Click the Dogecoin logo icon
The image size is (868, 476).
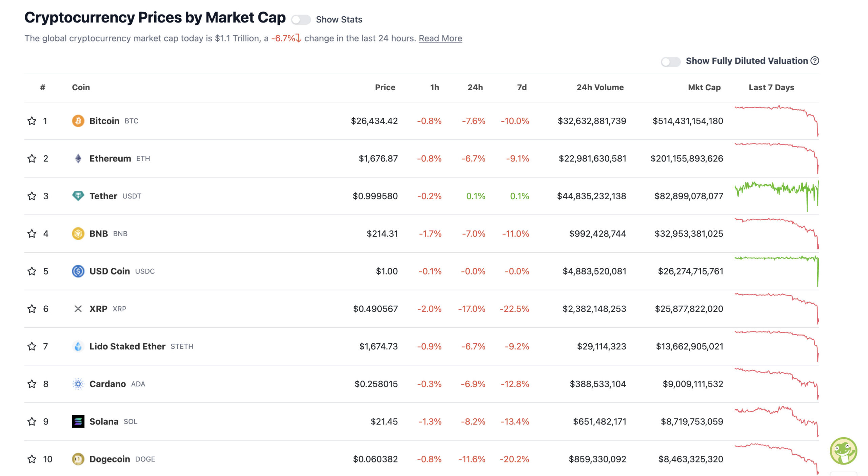[x=78, y=459]
